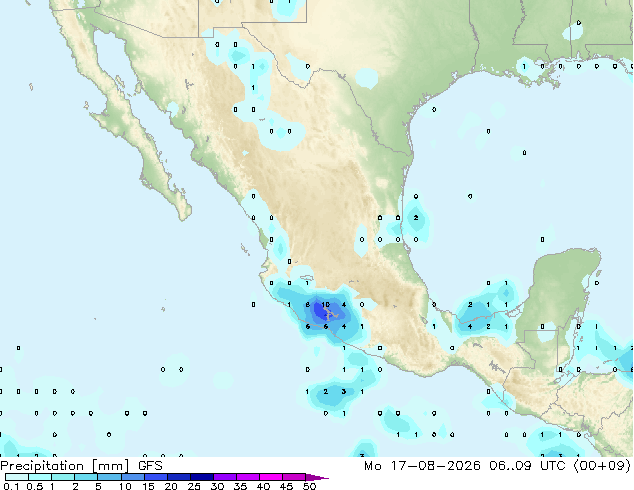Screen dimensions: 634x490
Task: Click the legend label '30'
Action: (217, 486)
